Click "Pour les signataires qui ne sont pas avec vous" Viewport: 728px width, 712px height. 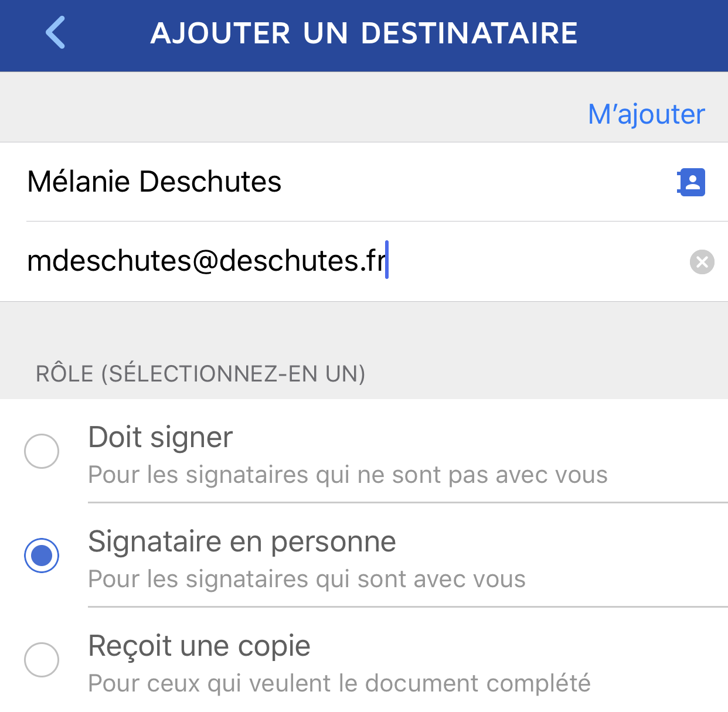[347, 475]
